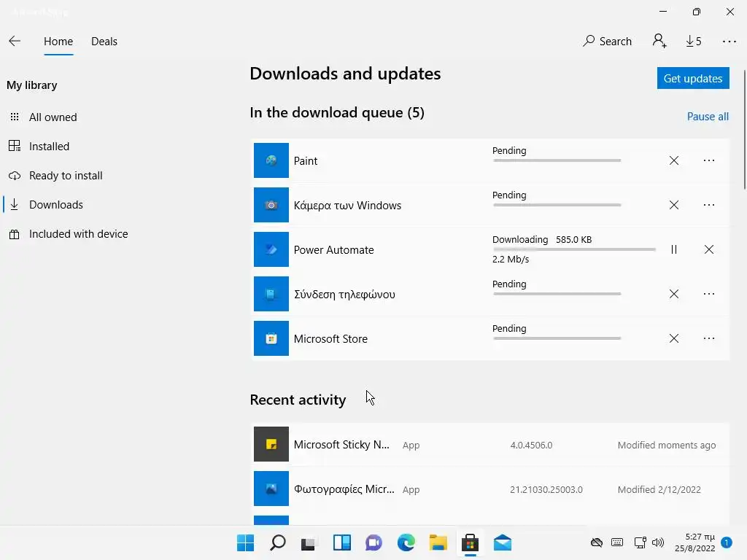The image size is (747, 560).
Task: Click the Microsoft Store app tile icon
Action: click(271, 338)
